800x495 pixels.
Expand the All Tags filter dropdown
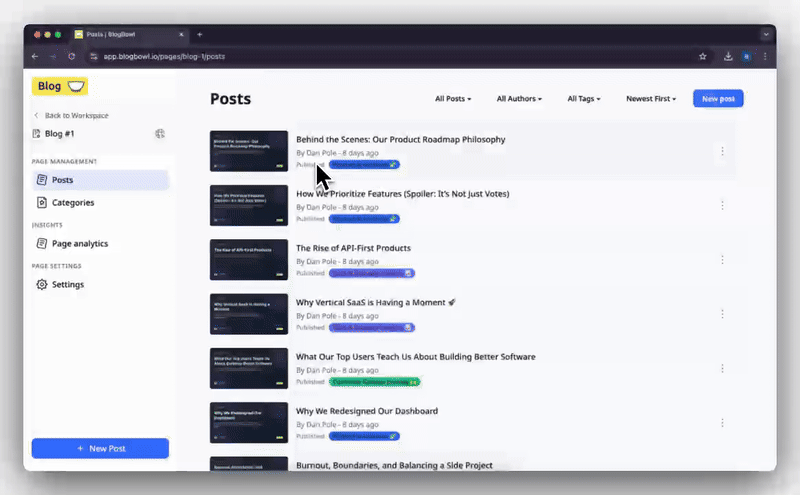coord(584,98)
